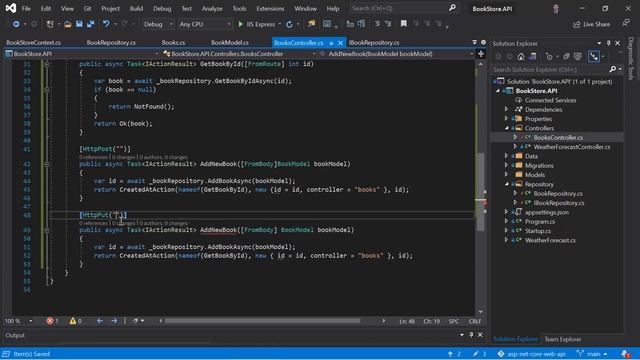Toggle Track Active Item in Solution Explorer
Screen dimensions: 640x360
pos(593,57)
